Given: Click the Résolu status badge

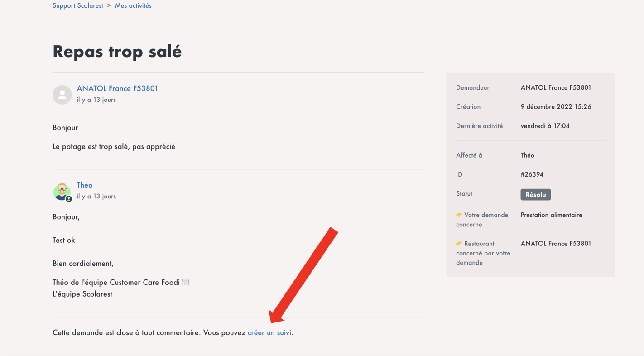Looking at the screenshot, I should tap(535, 194).
